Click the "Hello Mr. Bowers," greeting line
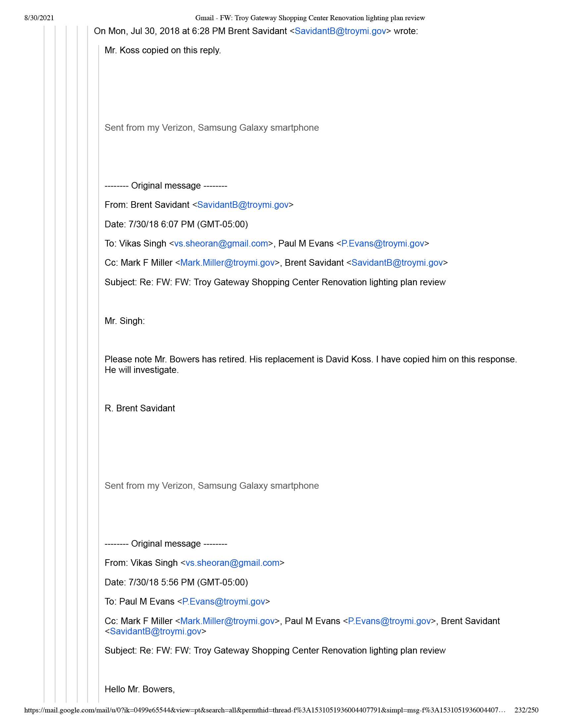This screenshot has height=728, width=563. click(x=140, y=689)
